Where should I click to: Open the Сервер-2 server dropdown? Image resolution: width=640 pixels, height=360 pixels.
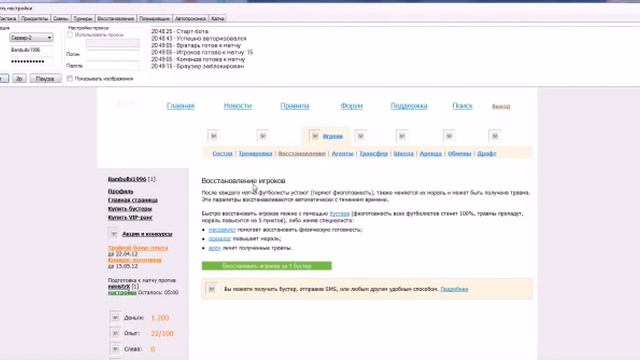(31, 38)
